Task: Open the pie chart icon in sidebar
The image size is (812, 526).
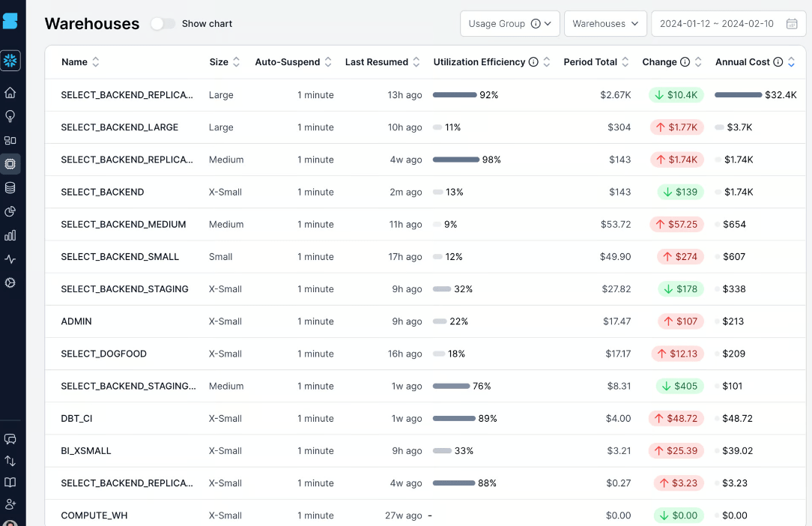Action: coord(10,211)
